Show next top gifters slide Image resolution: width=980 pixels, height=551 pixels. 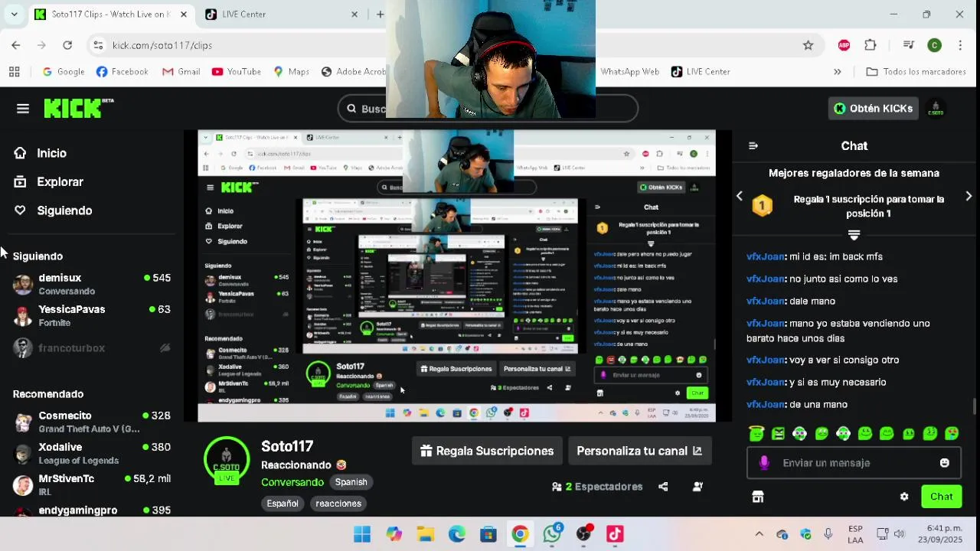point(969,197)
